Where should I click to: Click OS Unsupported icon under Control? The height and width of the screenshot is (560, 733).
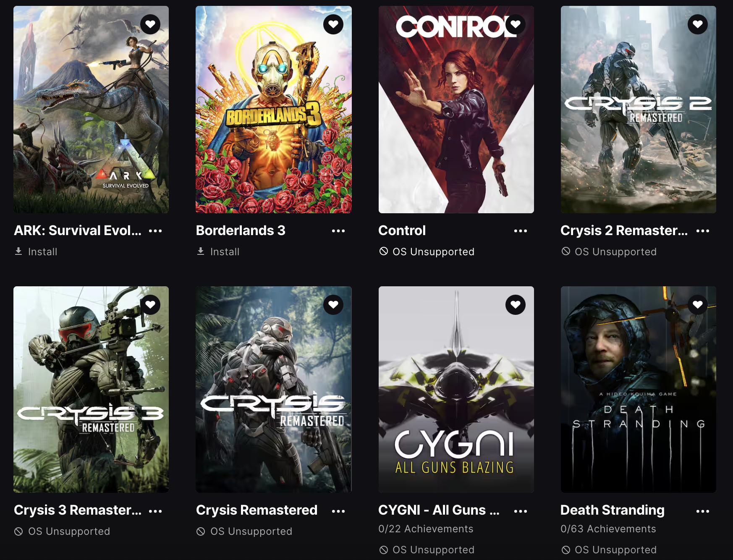click(384, 251)
